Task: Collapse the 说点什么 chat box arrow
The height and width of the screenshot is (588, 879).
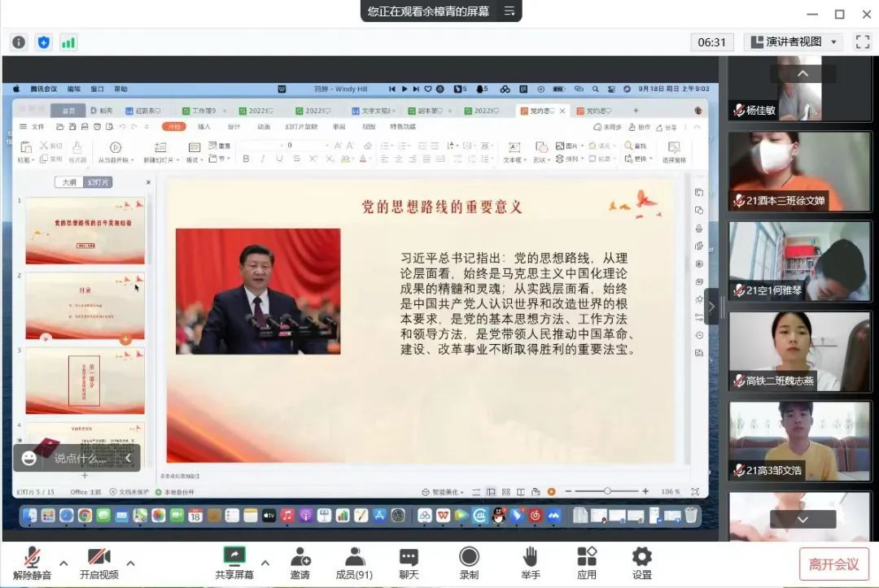Action: (x=128, y=458)
